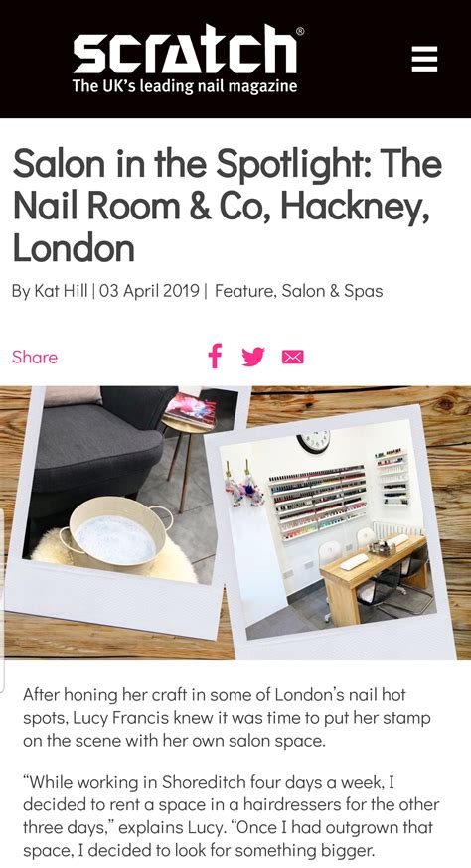The height and width of the screenshot is (868, 471).
Task: Click the wooden manicure table in photo
Action: (374, 573)
